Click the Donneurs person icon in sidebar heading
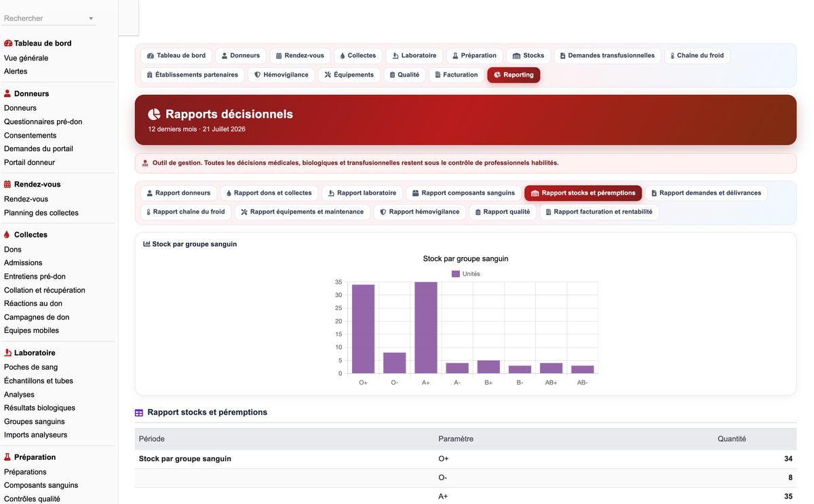The image size is (814, 504). tap(7, 94)
